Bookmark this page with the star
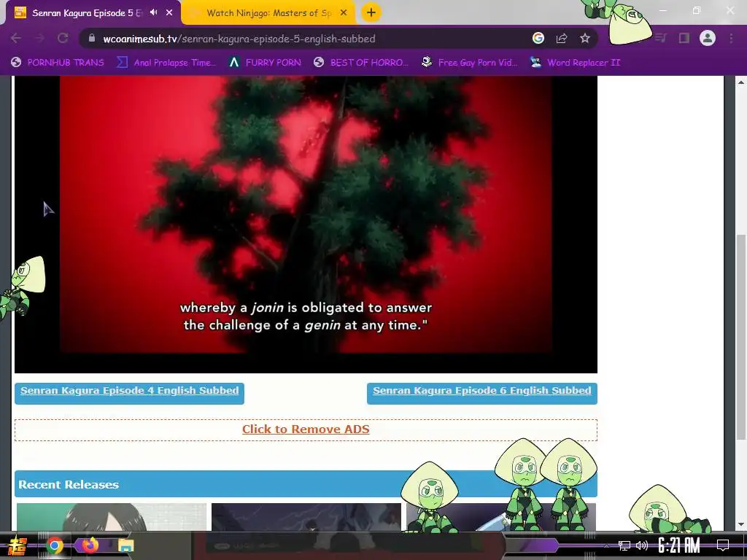Image resolution: width=747 pixels, height=560 pixels. (x=585, y=39)
